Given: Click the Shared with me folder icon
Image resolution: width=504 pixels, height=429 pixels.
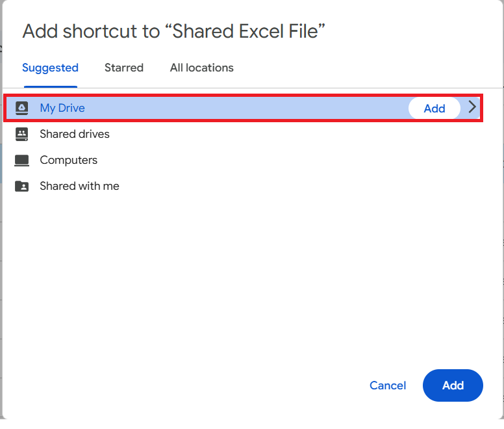Looking at the screenshot, I should click(x=22, y=187).
